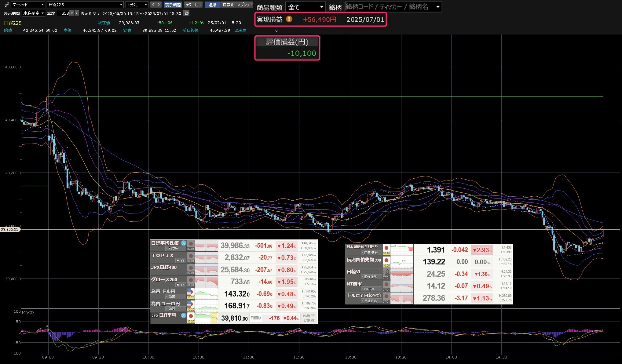Viewport: 622px width, 364px height.
Task: Click the Japan flag icon for 長期国債先物
Action: pyautogui.click(x=386, y=260)
